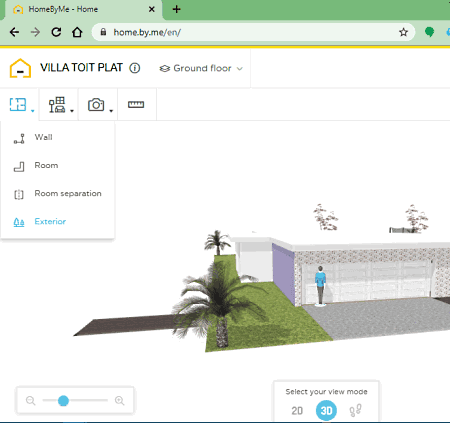Click the home.by.me/en/ address bar
450x423 pixels.
point(253,32)
